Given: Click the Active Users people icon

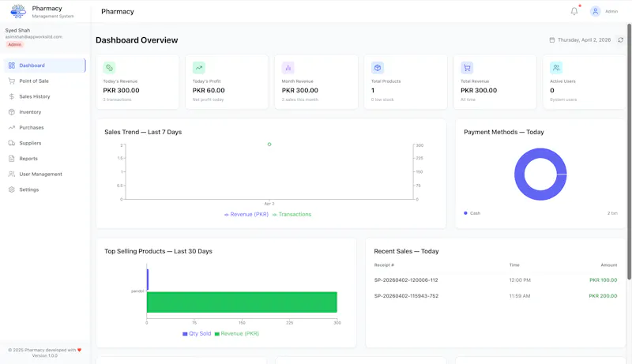Looking at the screenshot, I should [556, 68].
